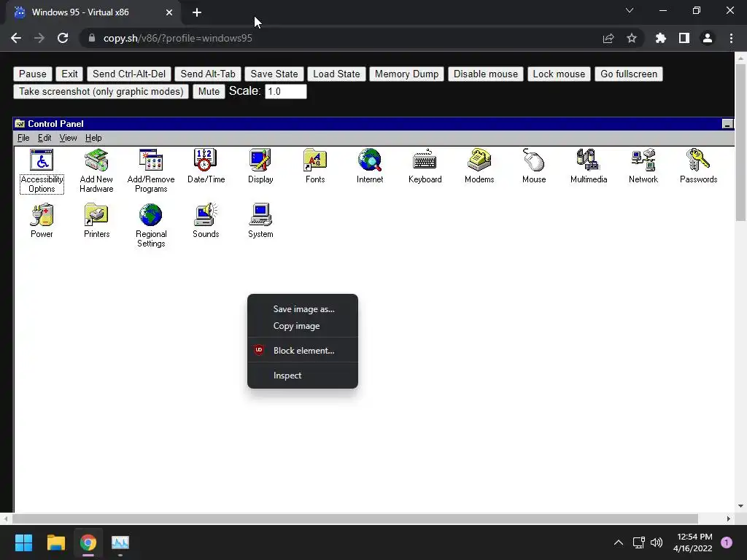
Task: Open Chrome three-dot menu
Action: click(731, 38)
